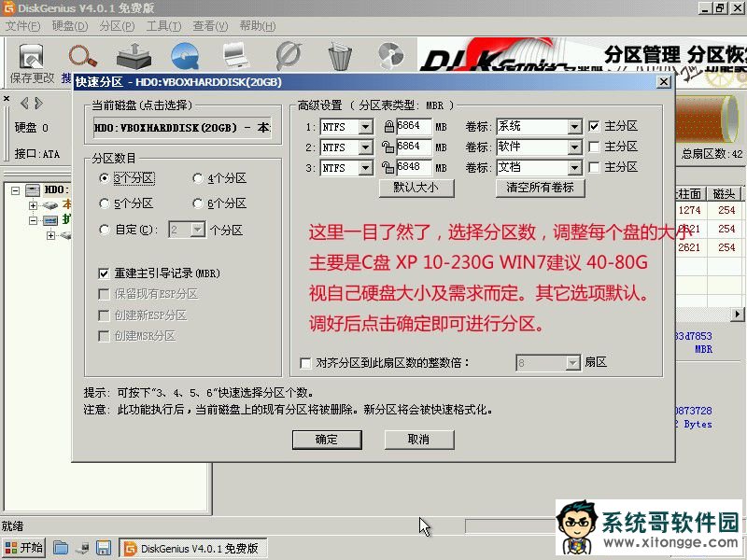Confirm quick partition with 确定
747x560 pixels.
tap(327, 440)
